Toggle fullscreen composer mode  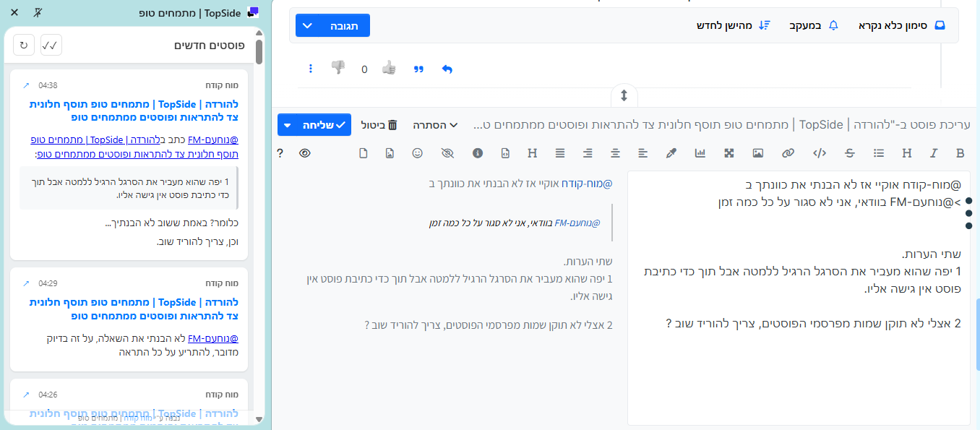click(x=728, y=152)
